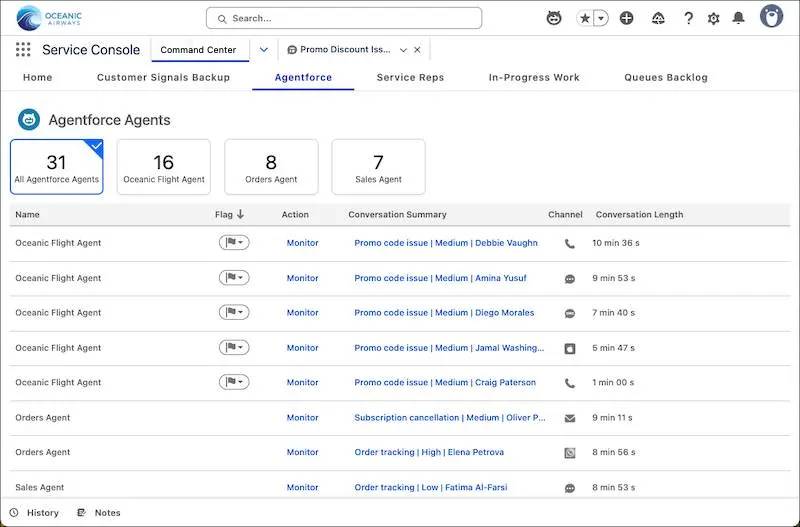Open the notifications bell
800x527 pixels.
click(738, 18)
